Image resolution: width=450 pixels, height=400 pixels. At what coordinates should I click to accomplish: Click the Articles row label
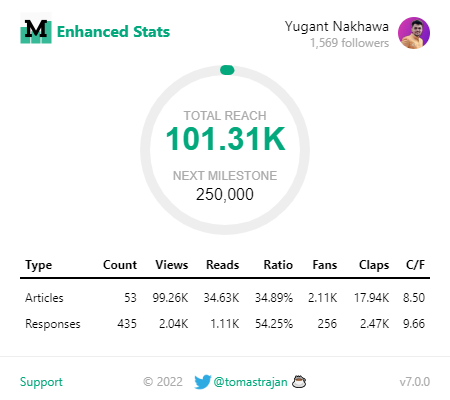point(44,298)
